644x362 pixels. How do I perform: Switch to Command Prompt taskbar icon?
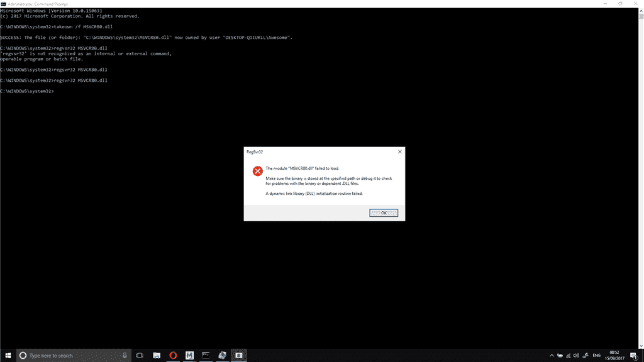pos(206,356)
